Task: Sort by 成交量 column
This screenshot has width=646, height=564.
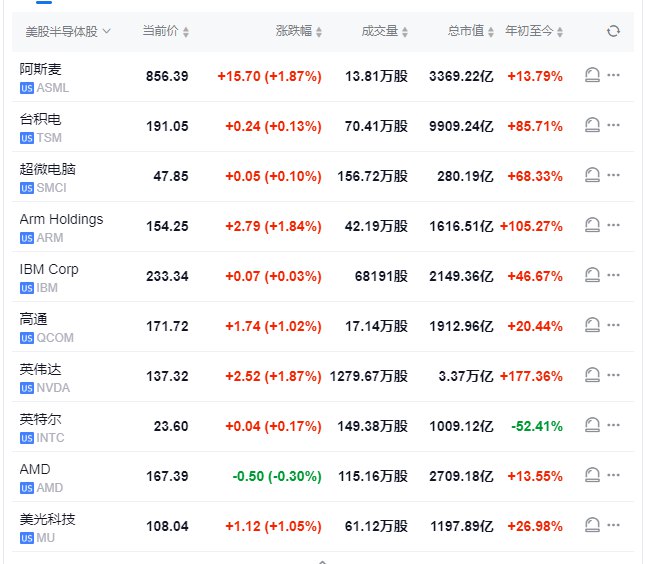Action: pyautogui.click(x=385, y=31)
